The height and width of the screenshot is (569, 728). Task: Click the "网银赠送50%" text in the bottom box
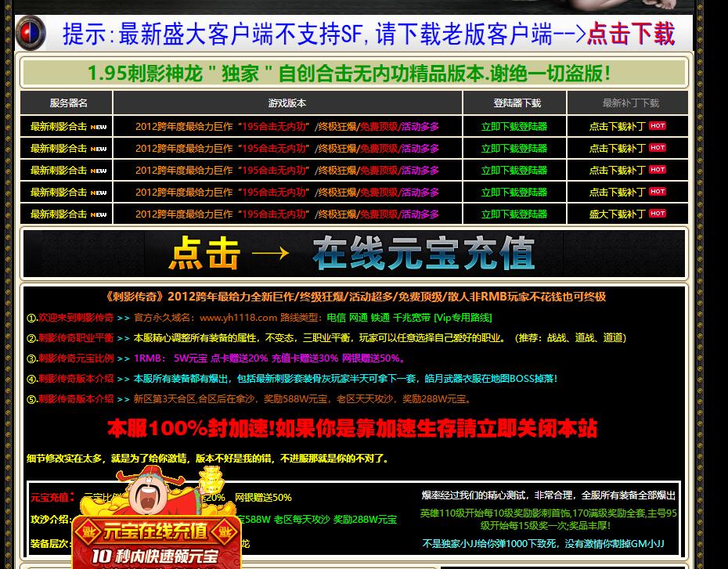[263, 498]
